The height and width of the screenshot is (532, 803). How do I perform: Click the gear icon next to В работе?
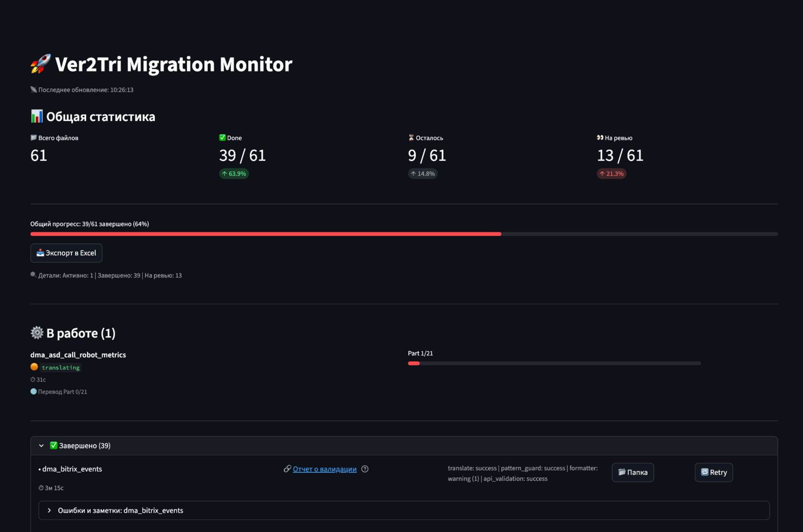37,333
